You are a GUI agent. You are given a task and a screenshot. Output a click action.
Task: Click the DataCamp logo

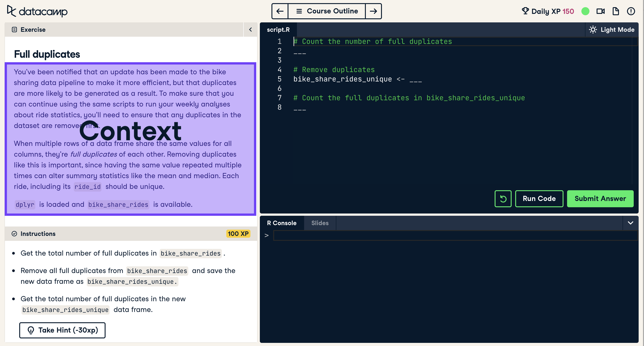[x=37, y=11]
